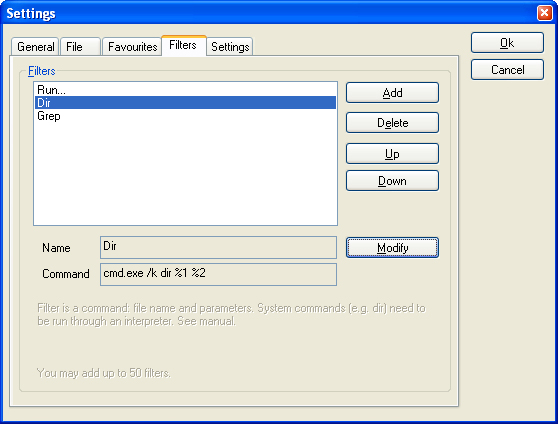Open the Settings tab
The height and width of the screenshot is (424, 558).
pos(230,47)
